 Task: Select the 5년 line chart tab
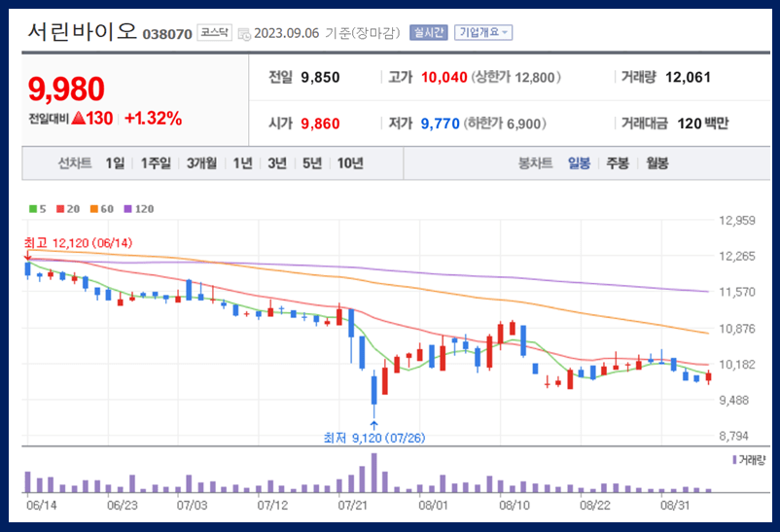(312, 163)
